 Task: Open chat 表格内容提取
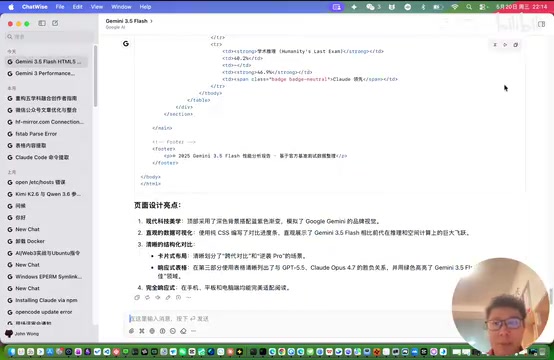pos(46,146)
